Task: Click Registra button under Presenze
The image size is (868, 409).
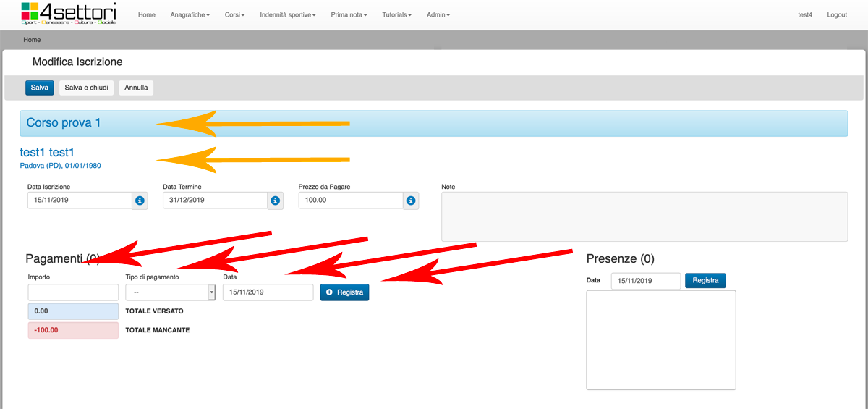Action: pyautogui.click(x=705, y=280)
